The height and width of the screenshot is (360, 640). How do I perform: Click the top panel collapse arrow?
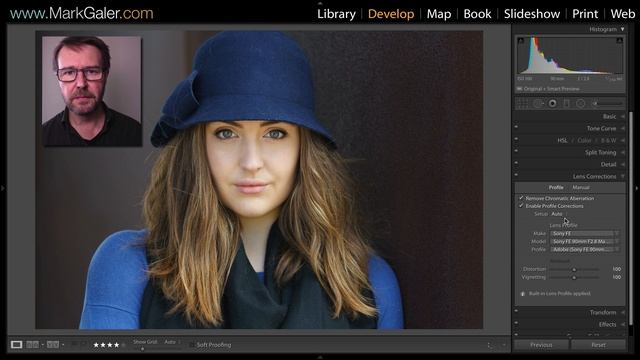tap(320, 2)
